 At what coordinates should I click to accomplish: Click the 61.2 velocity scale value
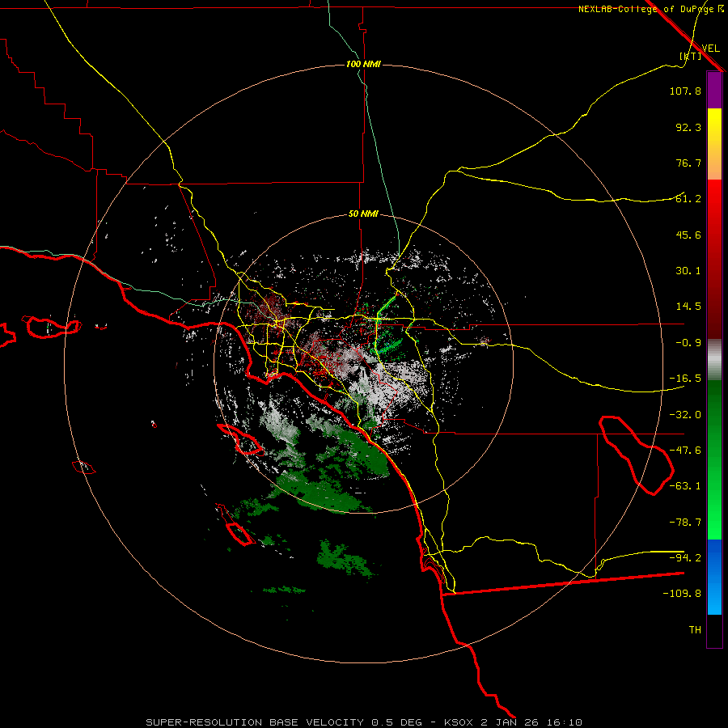pyautogui.click(x=688, y=199)
